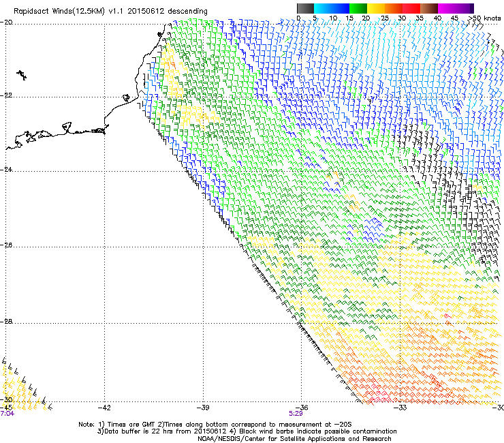The image size is (504, 443).
Task: Click the '-22' latitude axis label
Action: [x=6, y=95]
